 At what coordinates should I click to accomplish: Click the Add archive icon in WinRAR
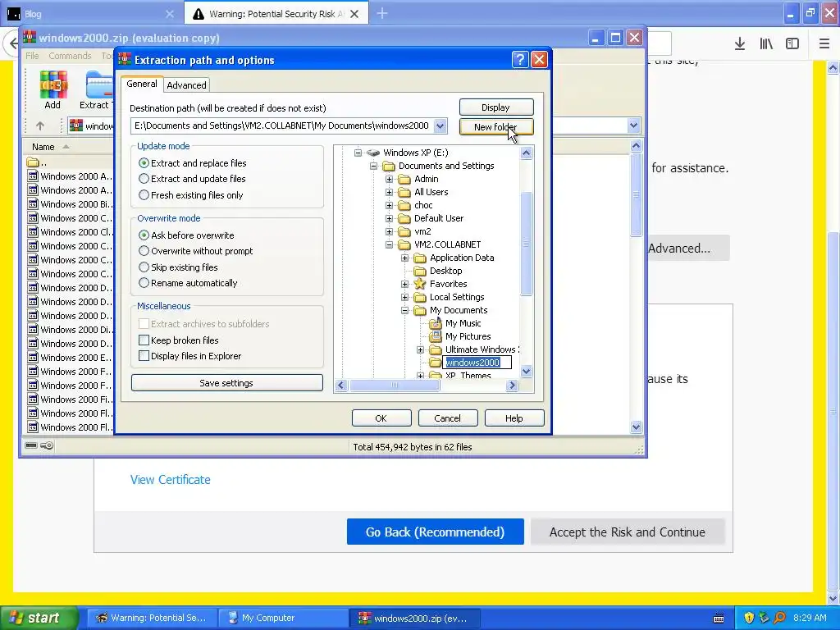tap(53, 84)
